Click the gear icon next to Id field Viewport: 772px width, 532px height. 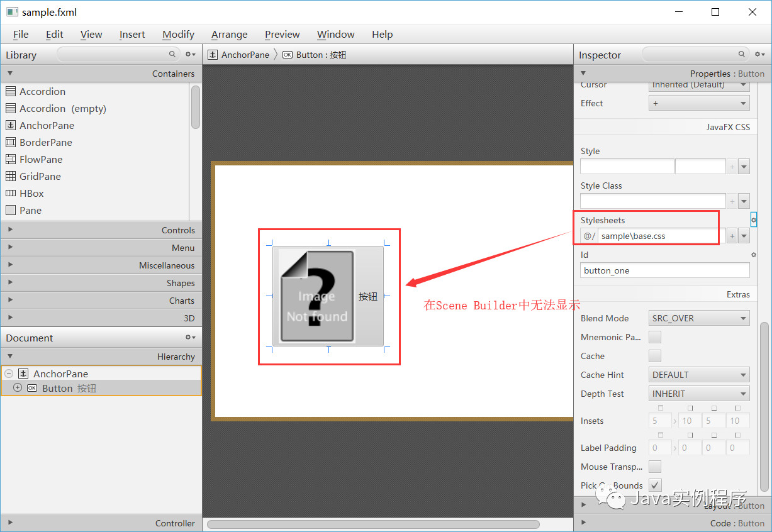[x=753, y=254]
